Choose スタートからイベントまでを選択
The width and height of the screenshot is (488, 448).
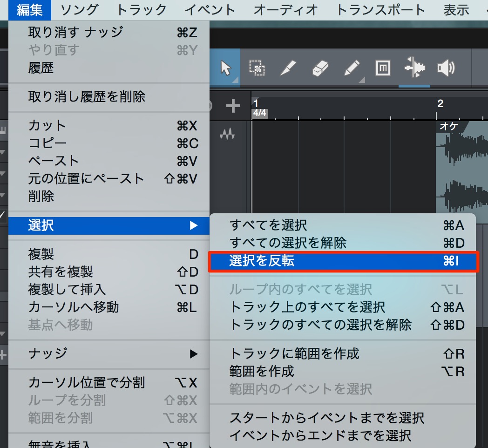coord(343,418)
